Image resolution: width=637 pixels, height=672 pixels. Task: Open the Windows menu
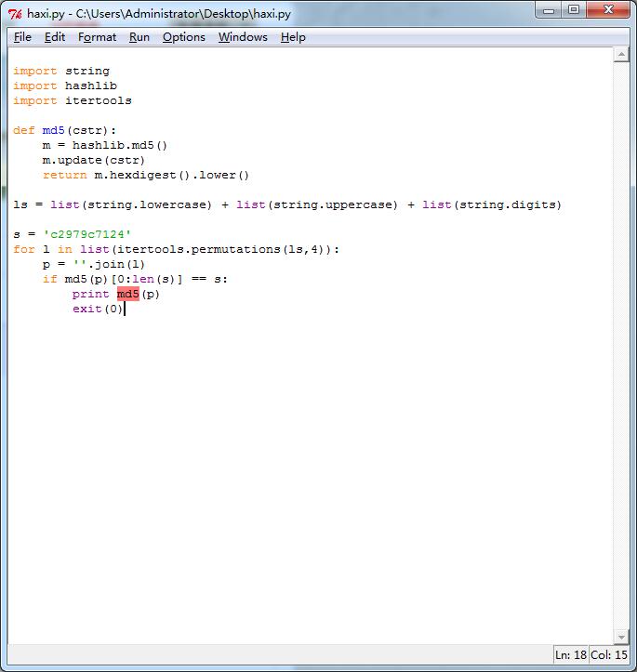(x=243, y=37)
